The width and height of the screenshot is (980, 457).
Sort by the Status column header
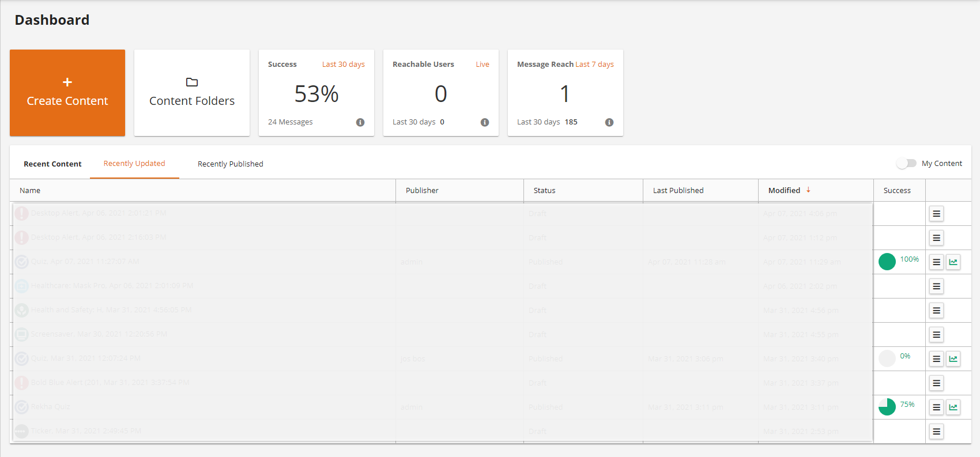point(545,191)
